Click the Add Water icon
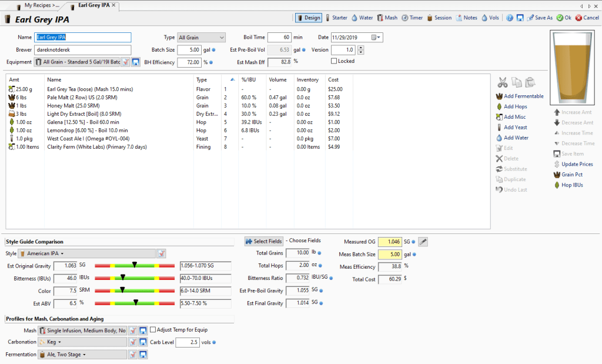 pos(500,138)
